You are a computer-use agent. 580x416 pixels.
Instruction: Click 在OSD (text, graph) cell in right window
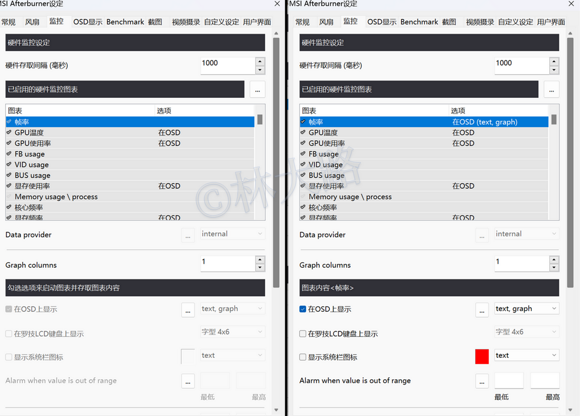pyautogui.click(x=485, y=122)
